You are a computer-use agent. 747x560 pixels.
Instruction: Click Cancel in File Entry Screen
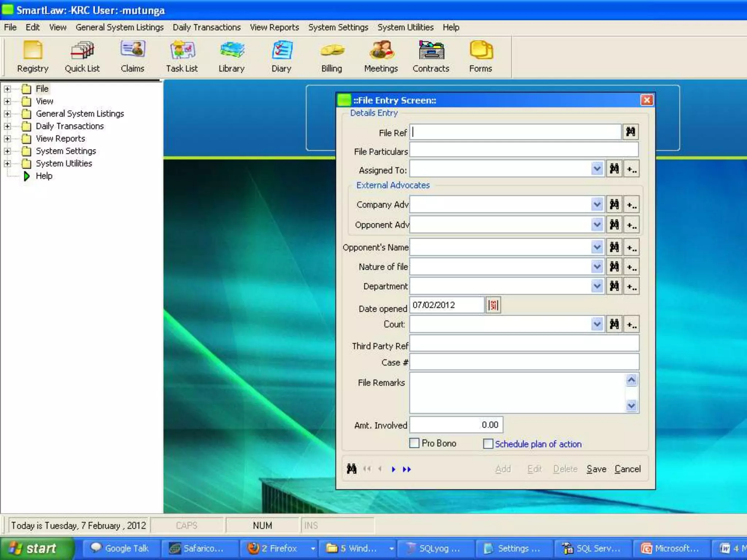click(627, 469)
